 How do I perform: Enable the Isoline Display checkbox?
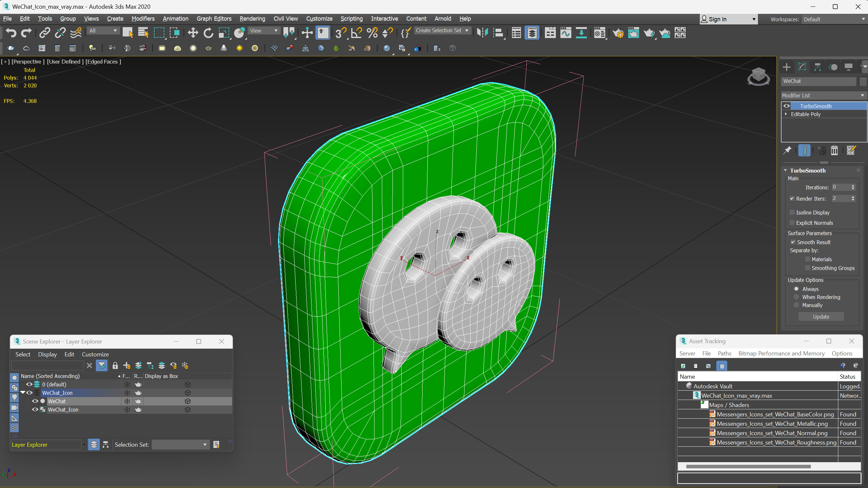pyautogui.click(x=792, y=213)
